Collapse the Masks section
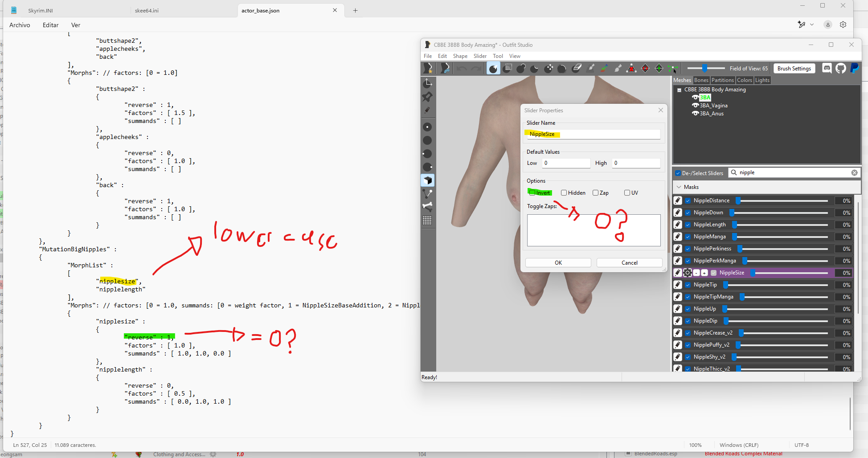Image resolution: width=868 pixels, height=458 pixels. click(679, 187)
